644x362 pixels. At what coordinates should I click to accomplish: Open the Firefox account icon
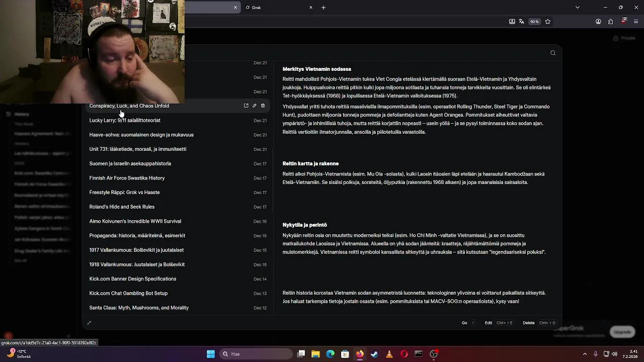(598, 22)
